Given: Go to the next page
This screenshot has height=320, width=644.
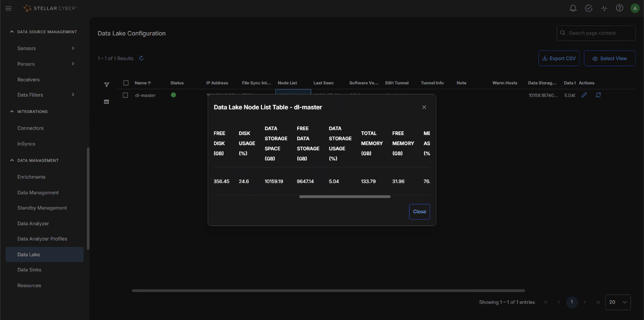Looking at the screenshot, I should click(585, 302).
